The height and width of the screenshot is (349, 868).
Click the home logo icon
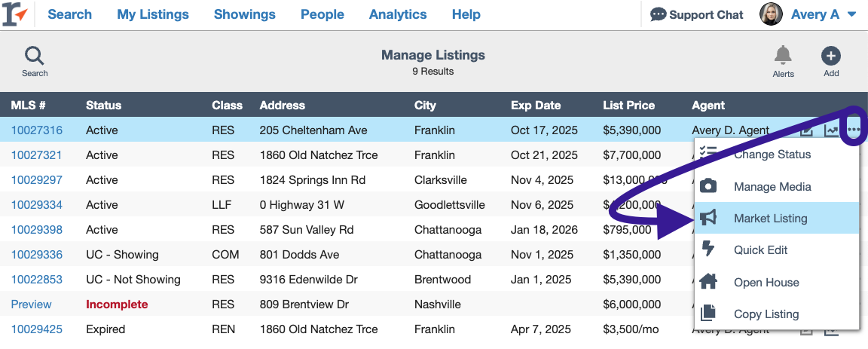click(15, 14)
